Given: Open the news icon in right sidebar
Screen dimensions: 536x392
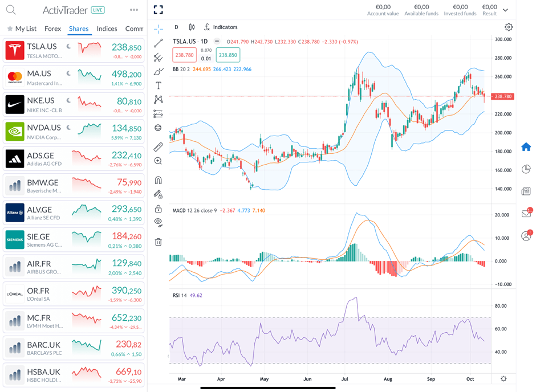Looking at the screenshot, I should tap(526, 191).
